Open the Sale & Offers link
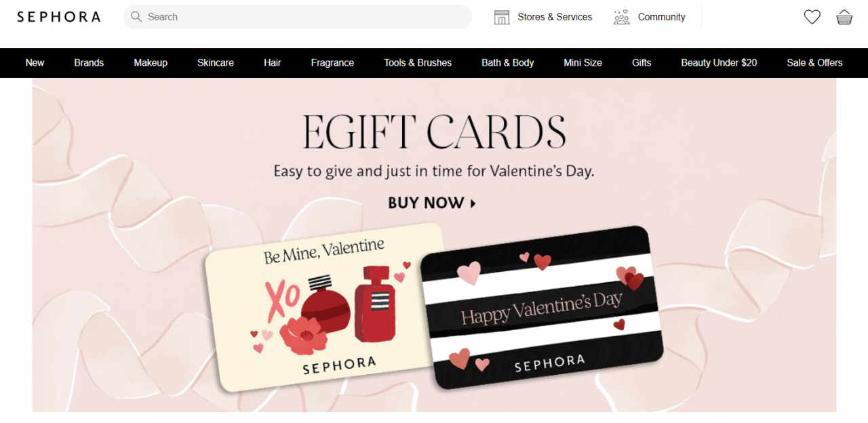The height and width of the screenshot is (423, 868). 814,62
